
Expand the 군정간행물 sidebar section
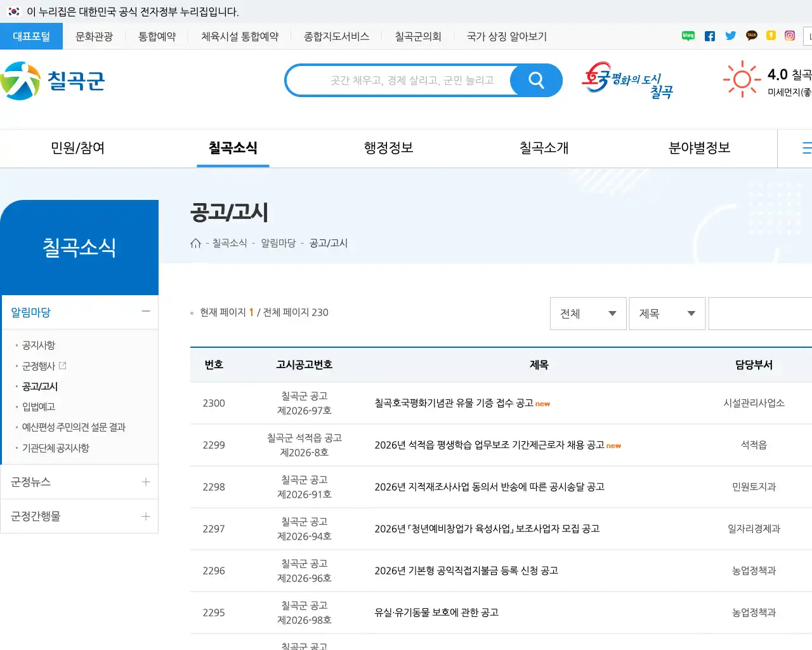(145, 516)
